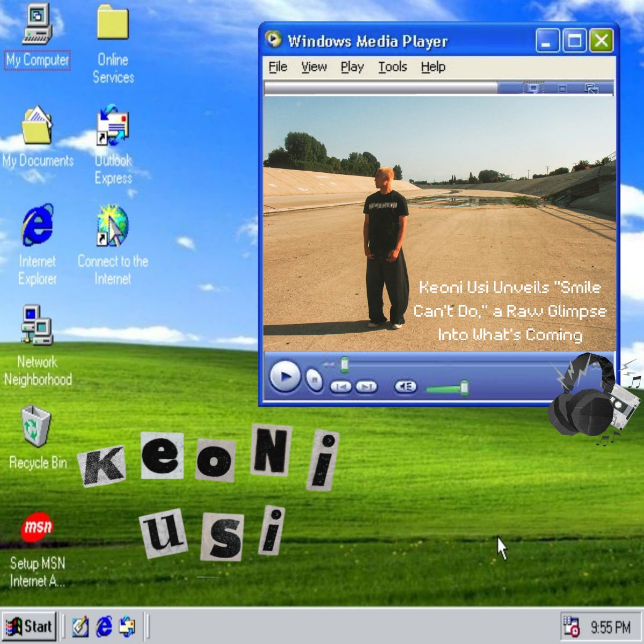Click the seek bar position handle
This screenshot has height=644, width=644.
point(345,364)
